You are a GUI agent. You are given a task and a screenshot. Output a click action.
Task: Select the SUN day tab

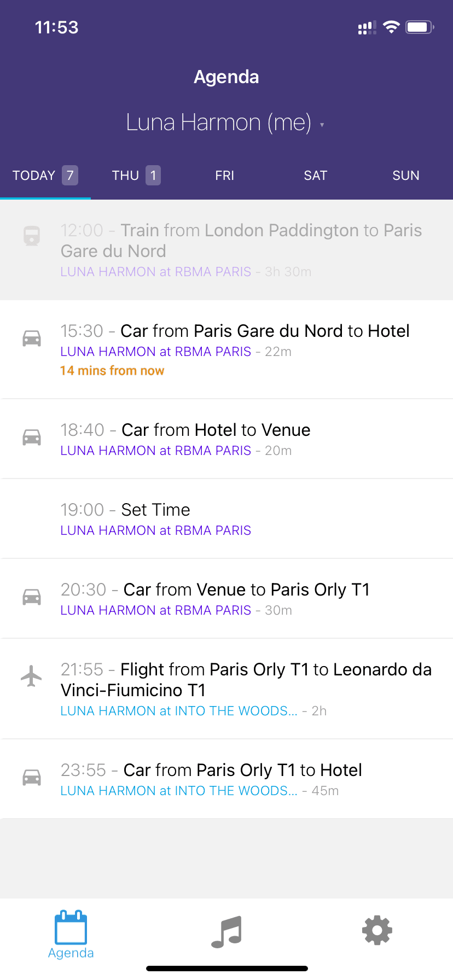click(x=406, y=176)
